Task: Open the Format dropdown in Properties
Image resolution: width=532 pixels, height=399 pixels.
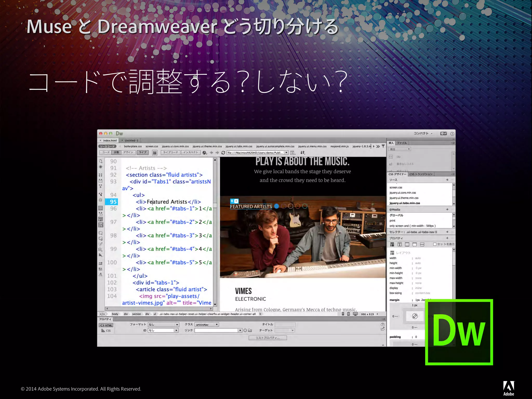Action: 164,325
